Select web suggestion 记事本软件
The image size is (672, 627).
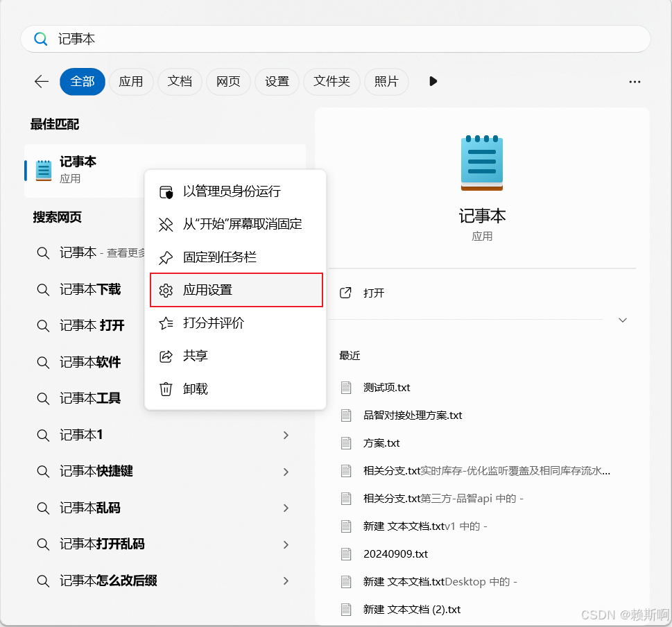90,363
